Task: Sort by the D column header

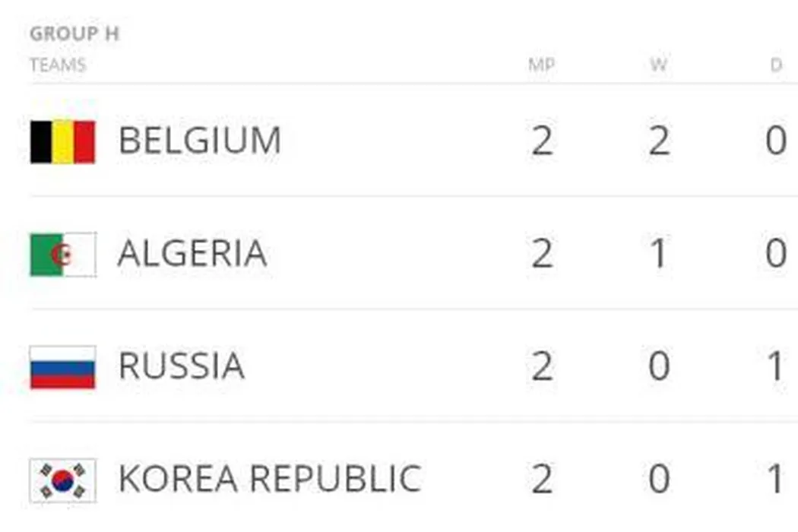Action: pyautogui.click(x=776, y=65)
